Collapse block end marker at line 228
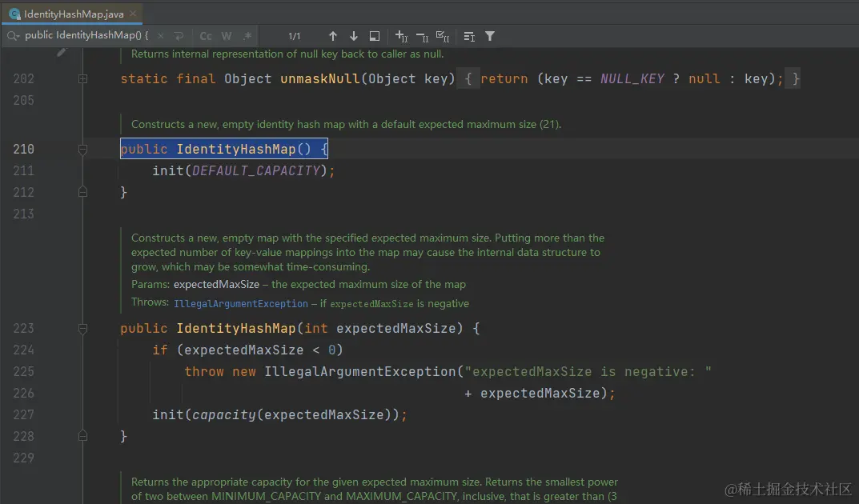859x504 pixels. point(82,435)
